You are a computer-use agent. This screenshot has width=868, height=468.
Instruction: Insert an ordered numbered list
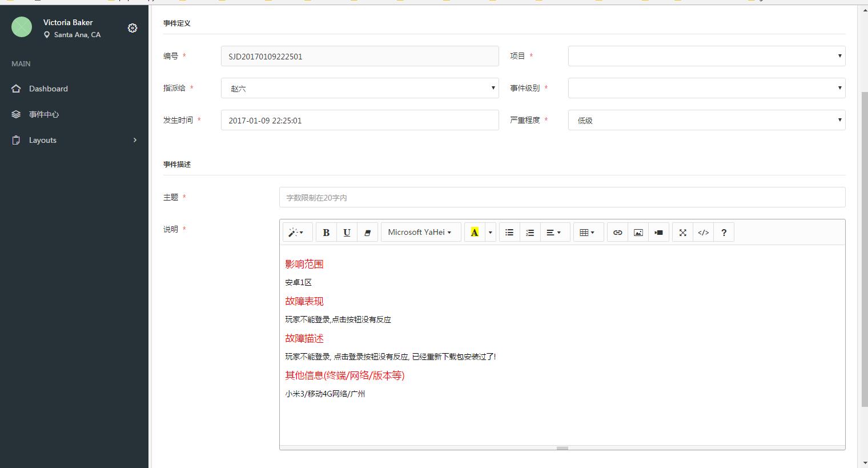coord(530,232)
